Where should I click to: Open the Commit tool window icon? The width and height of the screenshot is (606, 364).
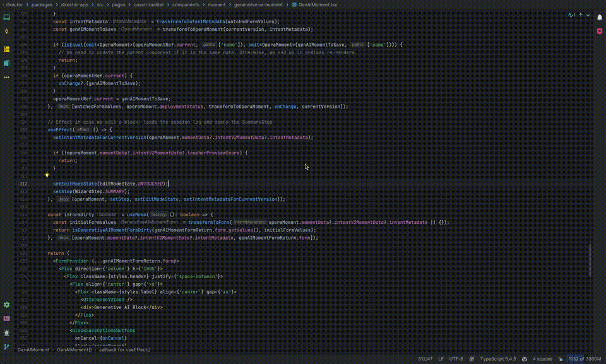(x=6, y=32)
